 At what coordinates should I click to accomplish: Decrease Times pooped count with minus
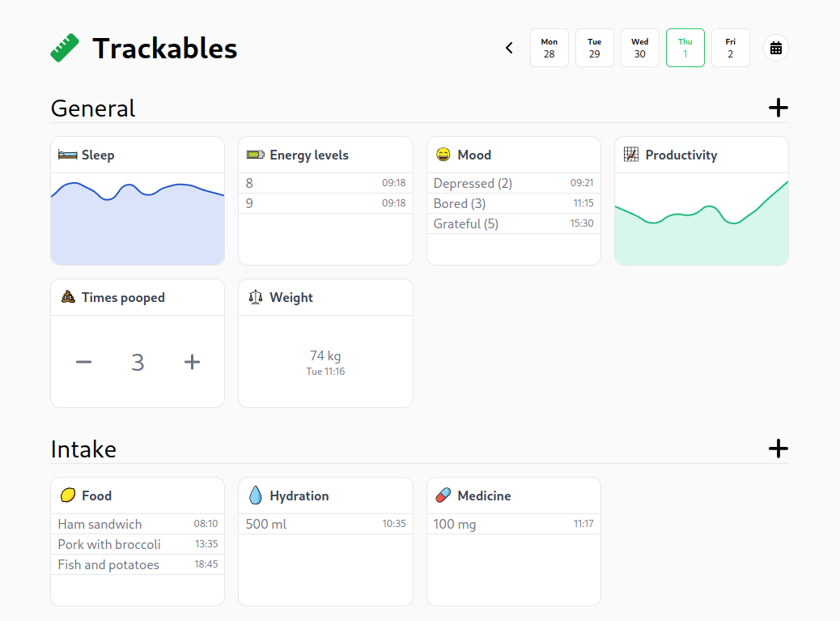(x=83, y=362)
